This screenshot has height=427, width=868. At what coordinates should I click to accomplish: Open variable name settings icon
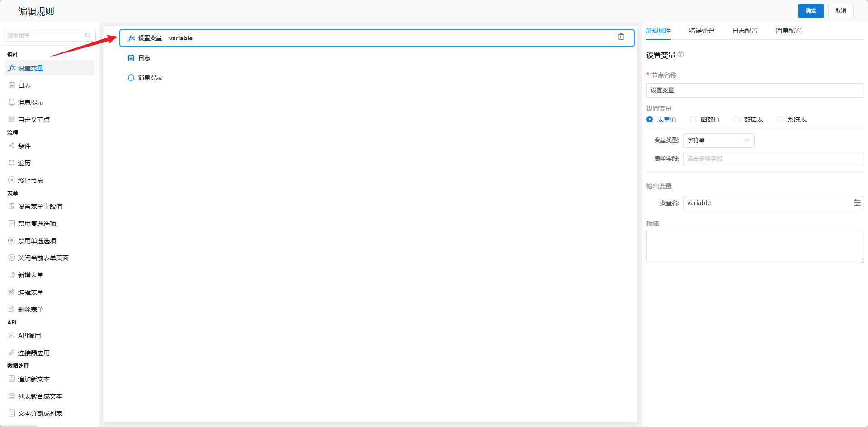pyautogui.click(x=857, y=203)
